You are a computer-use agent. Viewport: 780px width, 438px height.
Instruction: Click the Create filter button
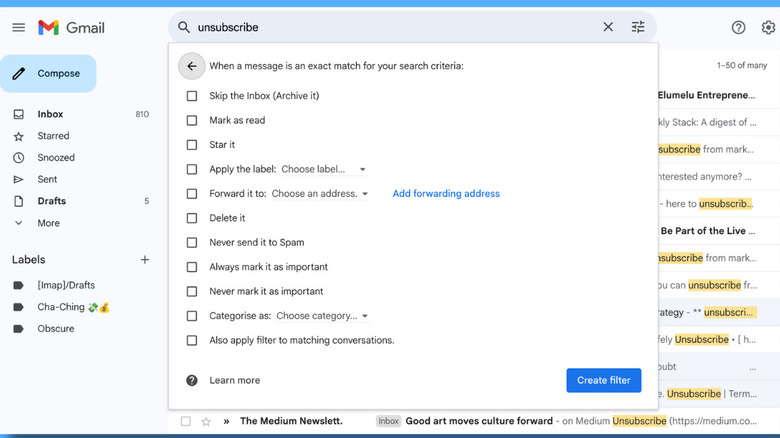604,380
